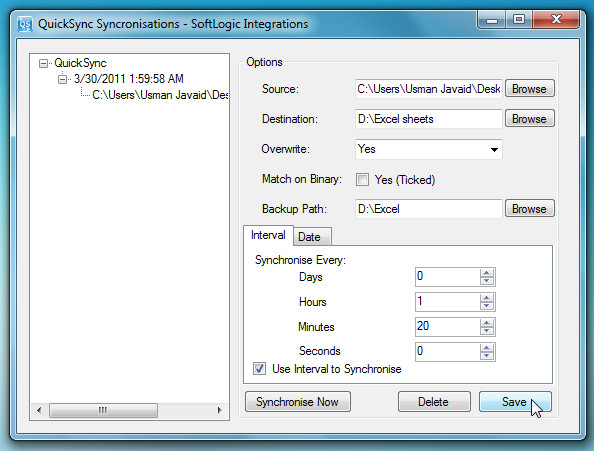
Task: Browse for the Destination folder
Action: click(x=530, y=119)
